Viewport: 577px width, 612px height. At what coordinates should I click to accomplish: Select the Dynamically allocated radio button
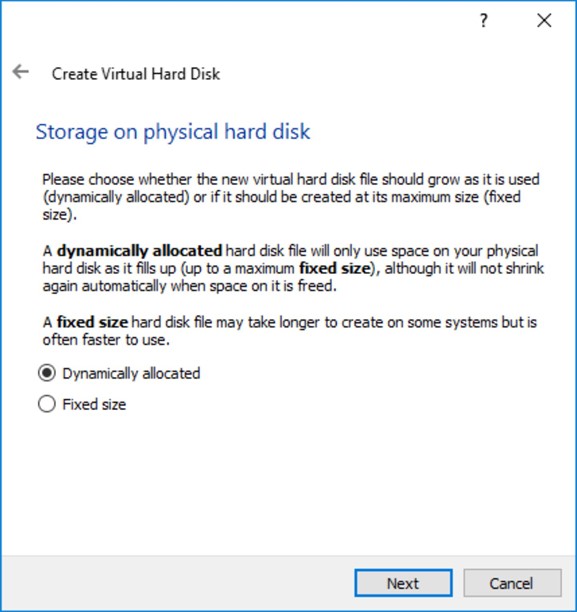pos(47,373)
